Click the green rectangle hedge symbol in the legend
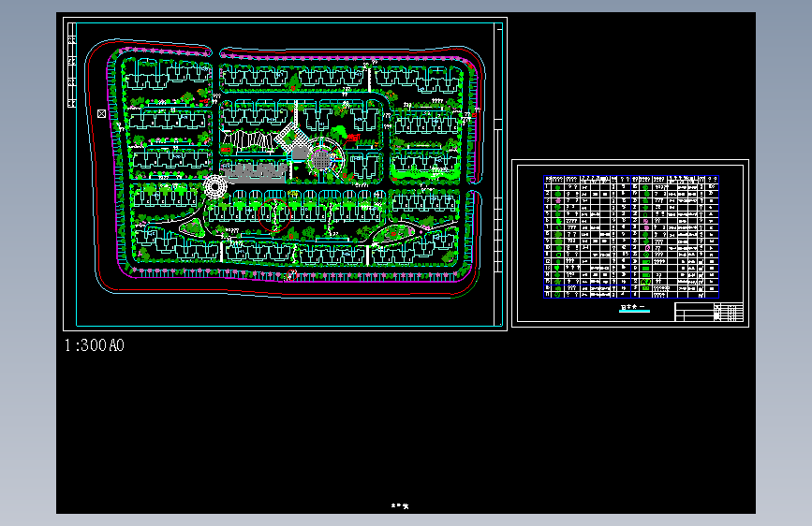Image resolution: width=812 pixels, height=526 pixels. click(645, 269)
